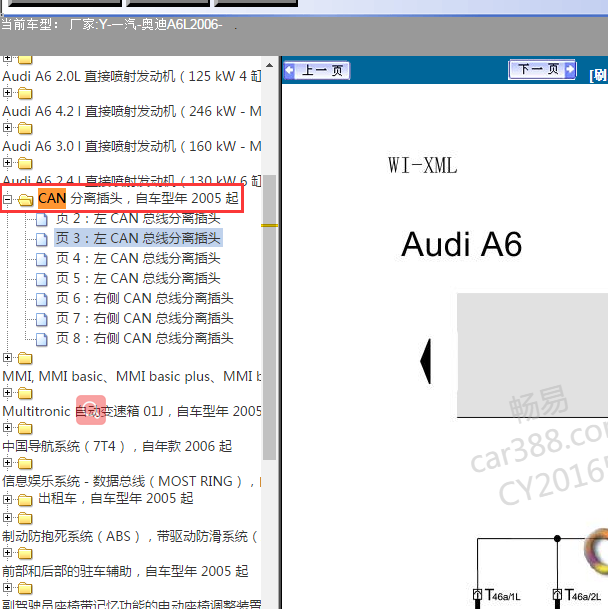Screen dimensions: 608x609
Task: Select 页 3：左 CAN 总线分离插头
Action: click(x=138, y=238)
